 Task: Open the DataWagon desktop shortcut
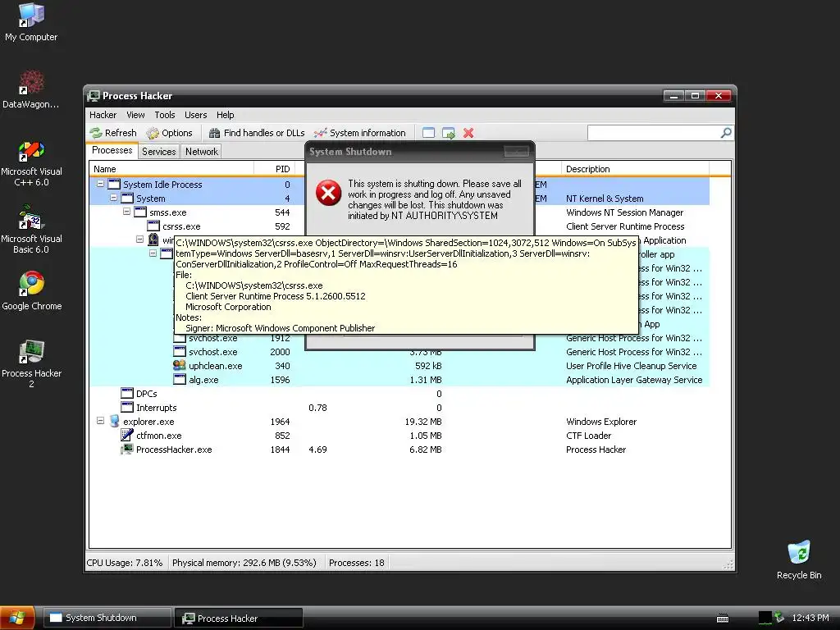click(x=31, y=89)
